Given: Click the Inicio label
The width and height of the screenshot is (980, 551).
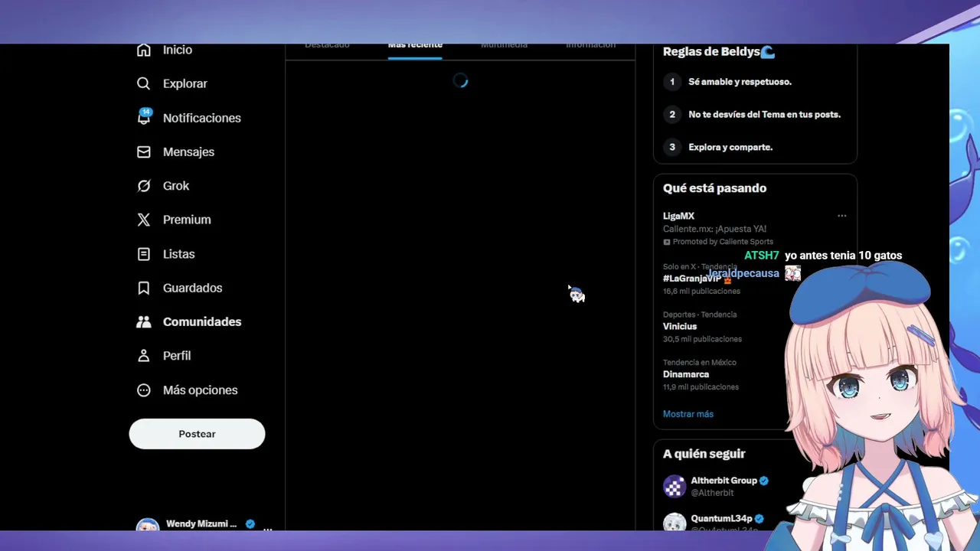Looking at the screenshot, I should (x=178, y=50).
